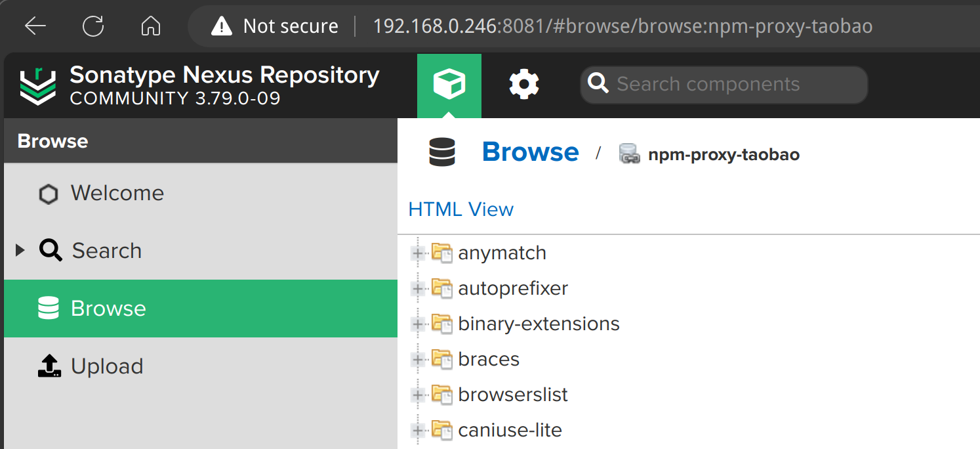Viewport: 980px width, 449px height.
Task: Expand the Search menu arrow in sidebar
Action: 20,250
